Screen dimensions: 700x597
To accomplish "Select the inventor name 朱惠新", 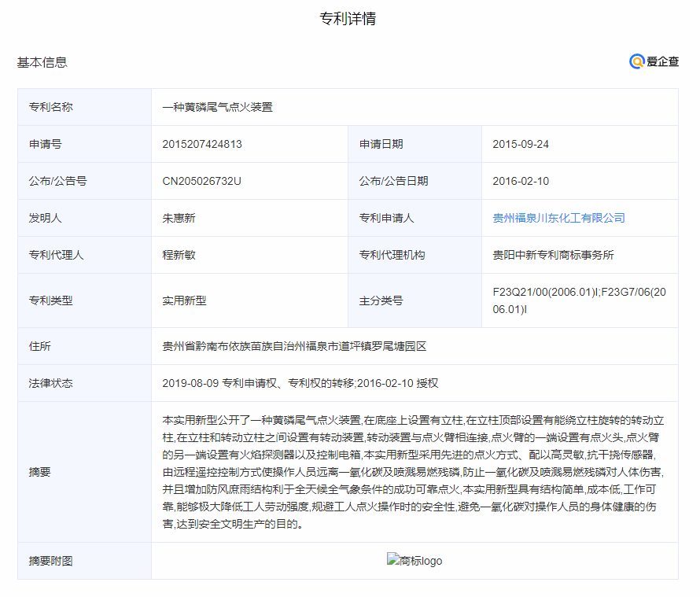I will [179, 218].
